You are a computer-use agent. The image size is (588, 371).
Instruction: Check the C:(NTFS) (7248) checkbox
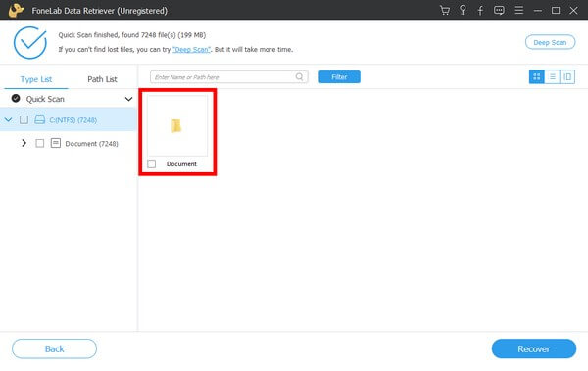tap(24, 120)
